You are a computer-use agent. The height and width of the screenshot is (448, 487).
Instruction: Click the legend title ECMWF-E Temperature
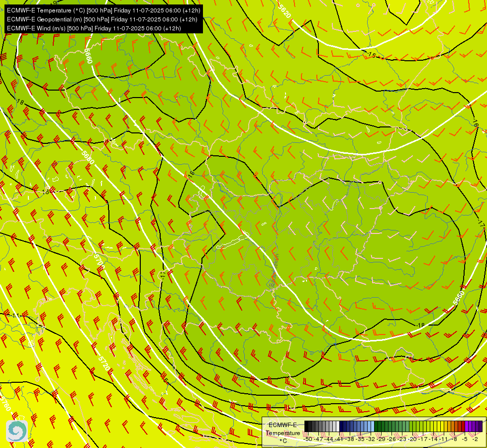click(x=283, y=429)
